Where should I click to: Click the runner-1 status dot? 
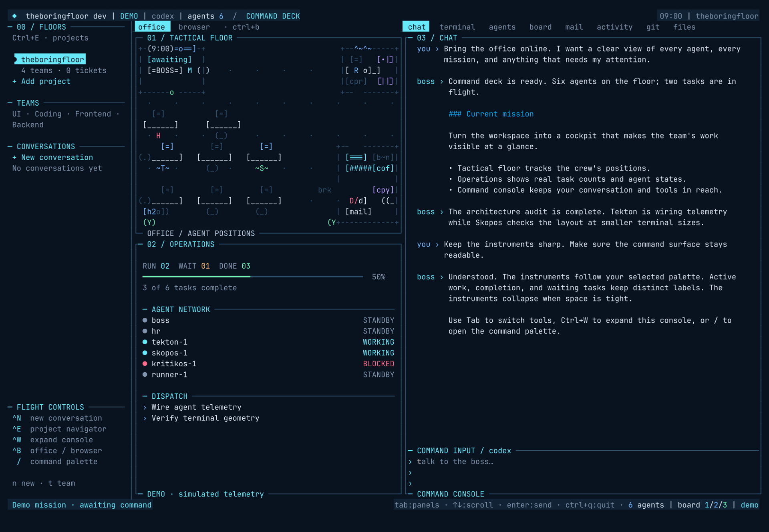coord(145,374)
